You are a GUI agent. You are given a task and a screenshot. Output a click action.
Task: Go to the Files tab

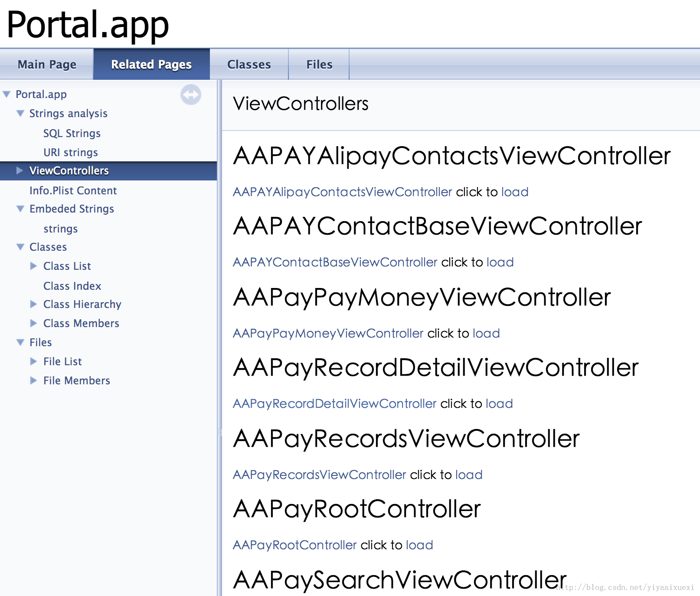319,64
